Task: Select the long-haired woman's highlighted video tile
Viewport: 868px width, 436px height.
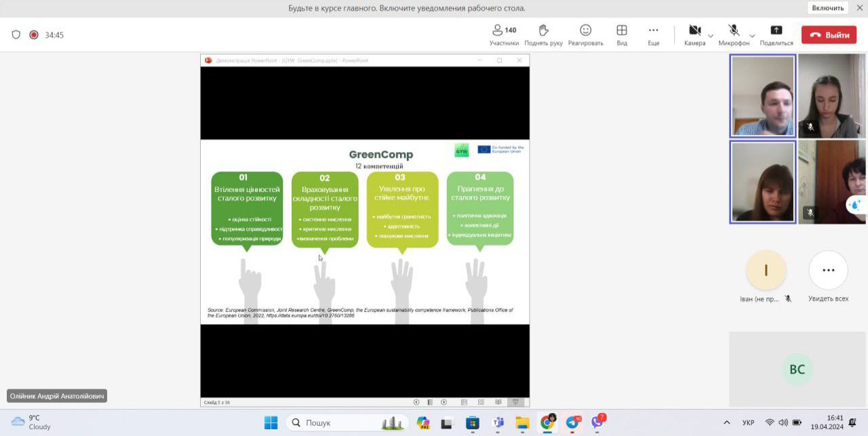Action: pos(763,182)
